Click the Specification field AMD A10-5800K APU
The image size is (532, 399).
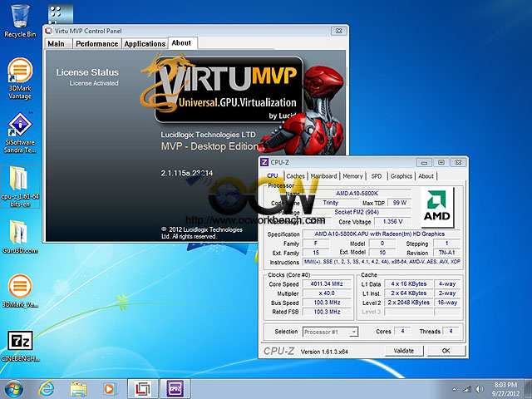[381, 234]
